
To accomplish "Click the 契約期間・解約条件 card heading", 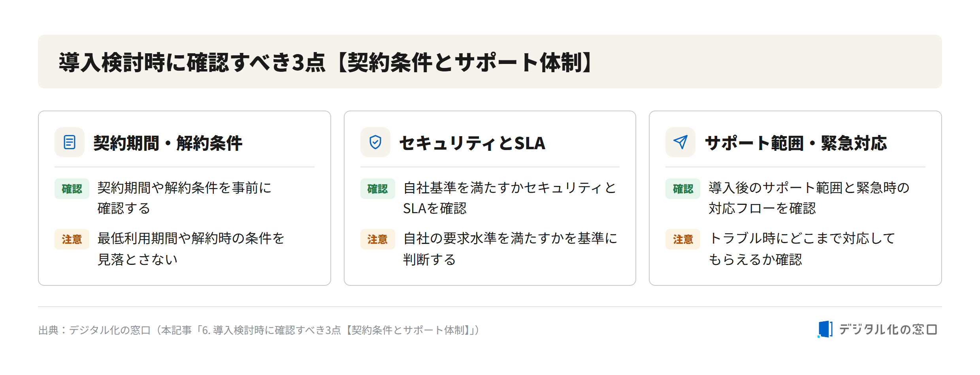I will click(x=168, y=143).
